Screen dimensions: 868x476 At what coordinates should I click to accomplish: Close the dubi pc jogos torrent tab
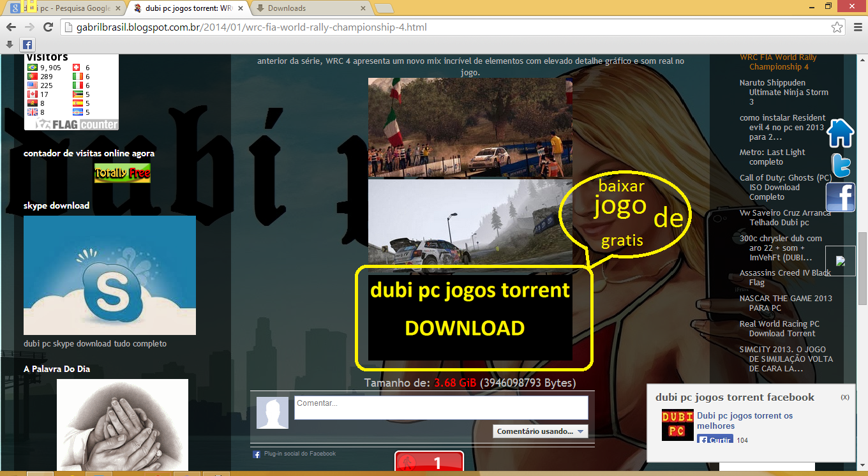point(241,8)
